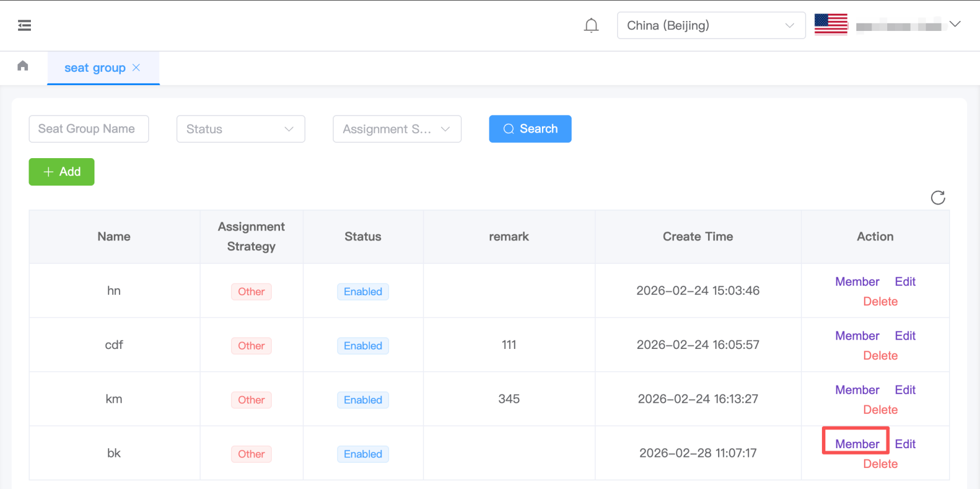
Task: Edit the km seat group
Action: coord(905,390)
